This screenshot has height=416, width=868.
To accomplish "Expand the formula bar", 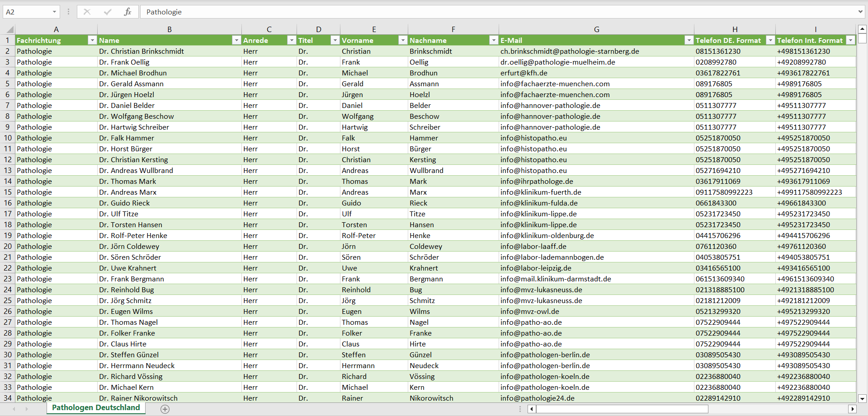I will click(860, 12).
